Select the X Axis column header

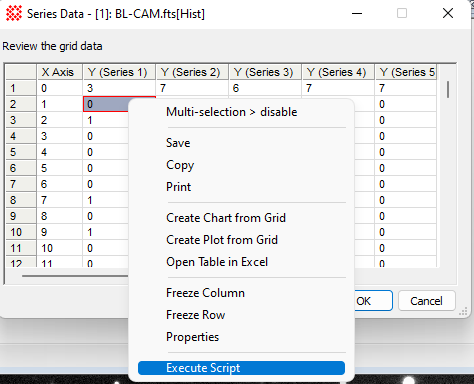pos(59,72)
